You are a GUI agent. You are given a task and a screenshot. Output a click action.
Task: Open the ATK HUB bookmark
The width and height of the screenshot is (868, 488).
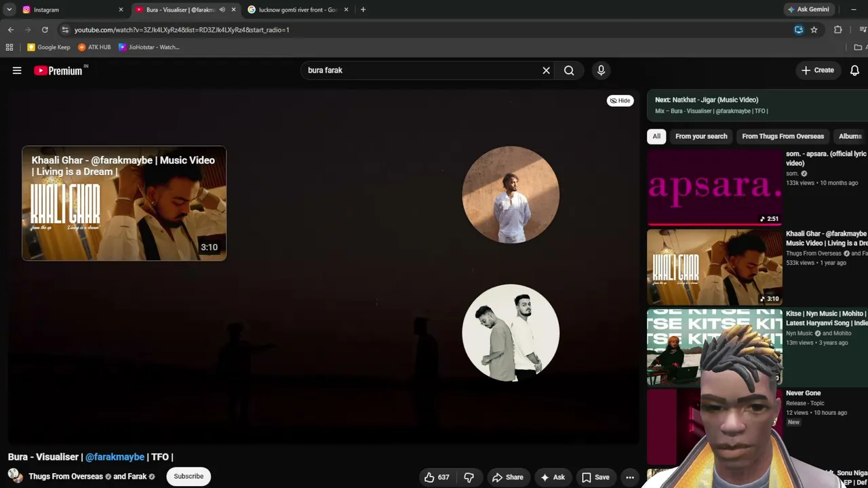point(94,47)
